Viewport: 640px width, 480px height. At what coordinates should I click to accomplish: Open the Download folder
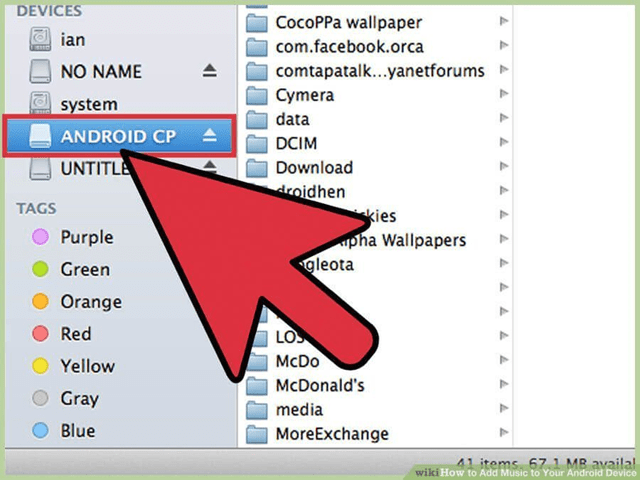(314, 168)
